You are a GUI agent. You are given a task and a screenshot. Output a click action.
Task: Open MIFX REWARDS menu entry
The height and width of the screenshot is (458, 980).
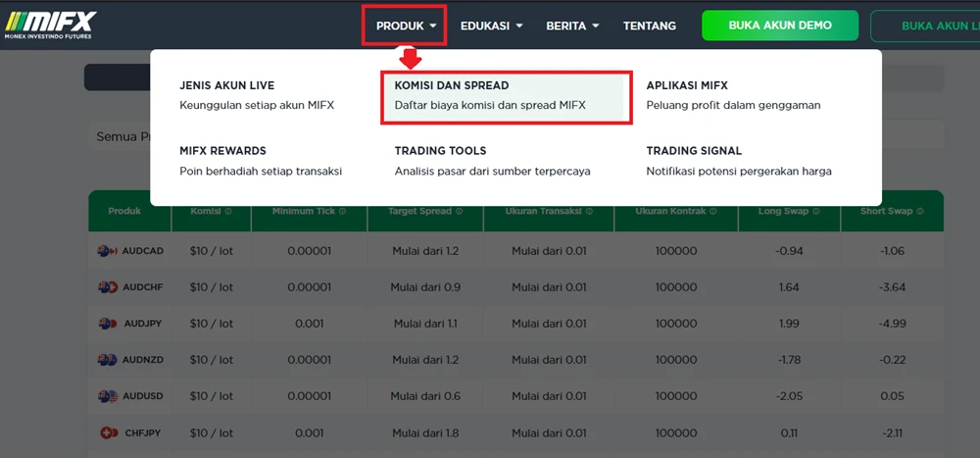(x=261, y=161)
